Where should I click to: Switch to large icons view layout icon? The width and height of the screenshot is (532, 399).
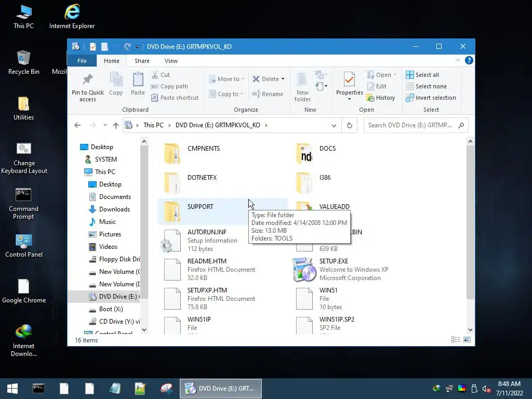click(467, 340)
